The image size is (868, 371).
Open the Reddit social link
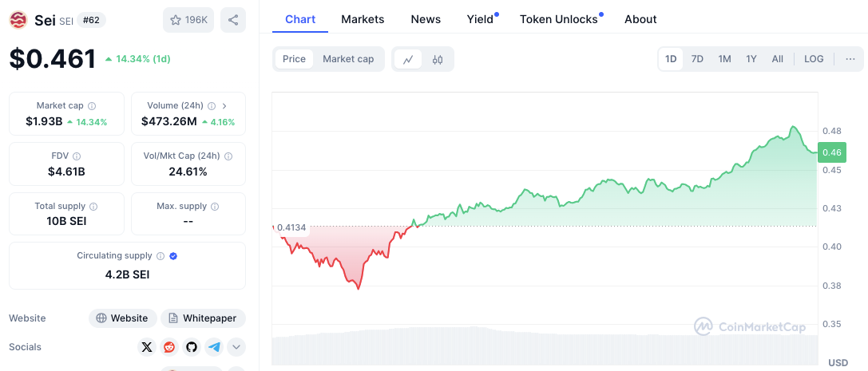169,347
